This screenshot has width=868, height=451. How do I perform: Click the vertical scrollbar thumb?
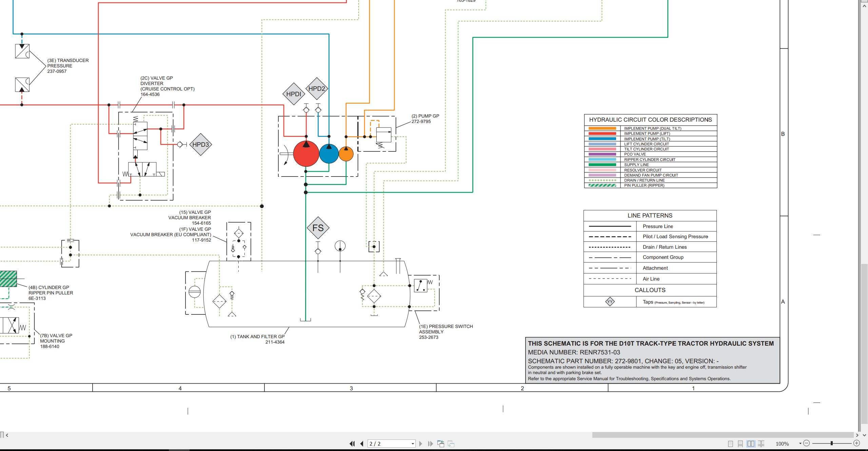click(864, 344)
